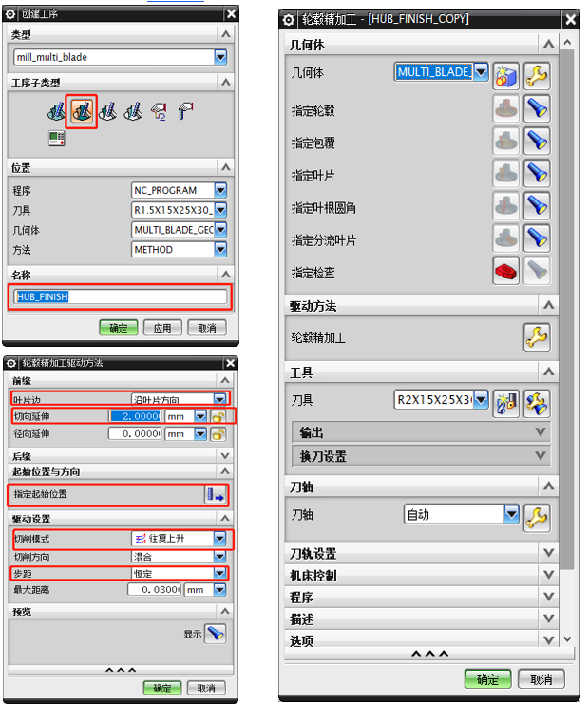Collapse 工序子类型 section

(226, 83)
